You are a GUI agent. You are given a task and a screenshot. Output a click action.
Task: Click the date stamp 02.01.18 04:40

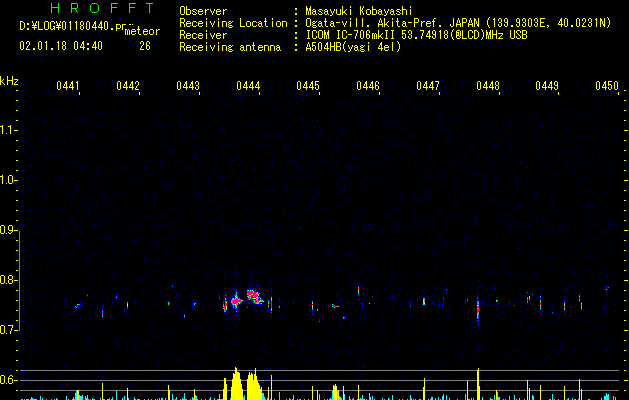pyautogui.click(x=61, y=45)
